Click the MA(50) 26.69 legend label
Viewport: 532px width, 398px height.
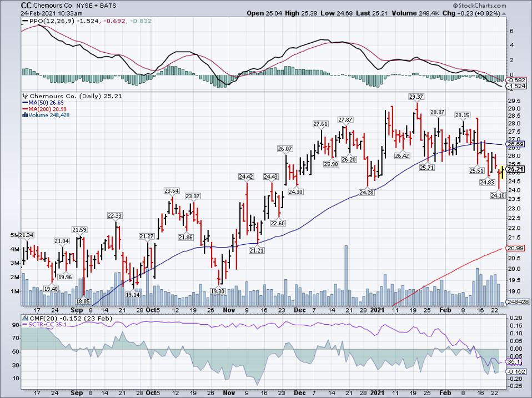46,103
